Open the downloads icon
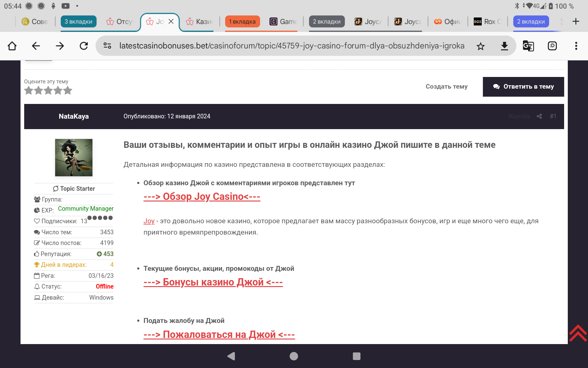Viewport: 588px width, 368px height. pos(504,46)
